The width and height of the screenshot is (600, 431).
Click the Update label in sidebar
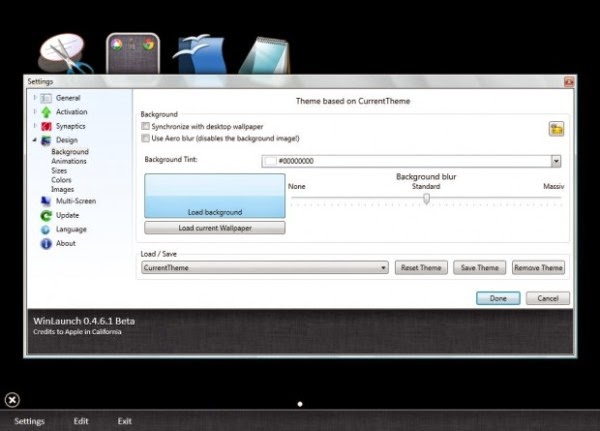tap(67, 215)
